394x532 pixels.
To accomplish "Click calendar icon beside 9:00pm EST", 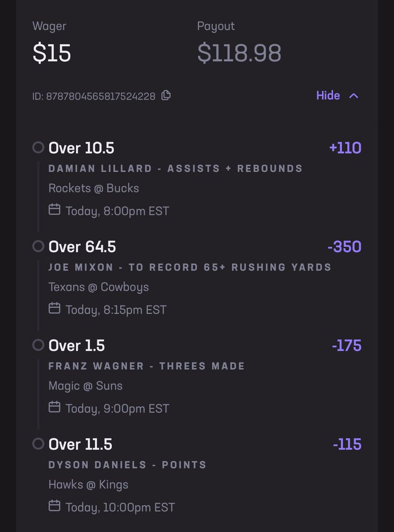I will (54, 407).
